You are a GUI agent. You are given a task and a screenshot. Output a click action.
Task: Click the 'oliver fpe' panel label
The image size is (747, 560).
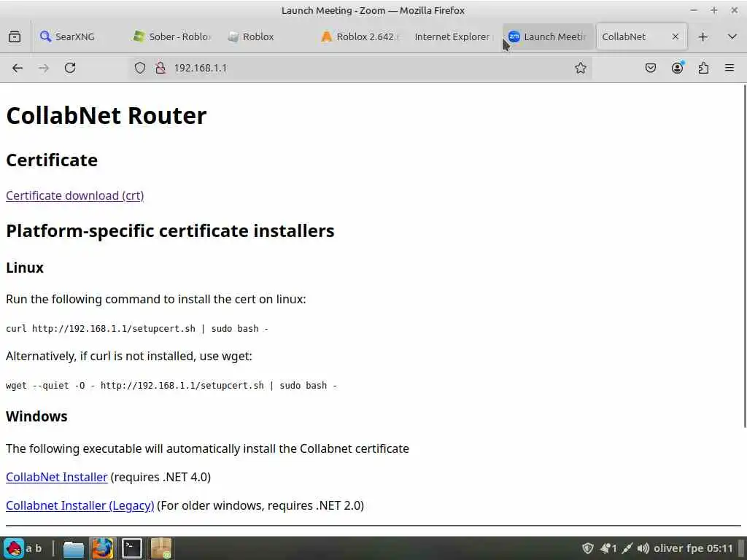[679, 548]
